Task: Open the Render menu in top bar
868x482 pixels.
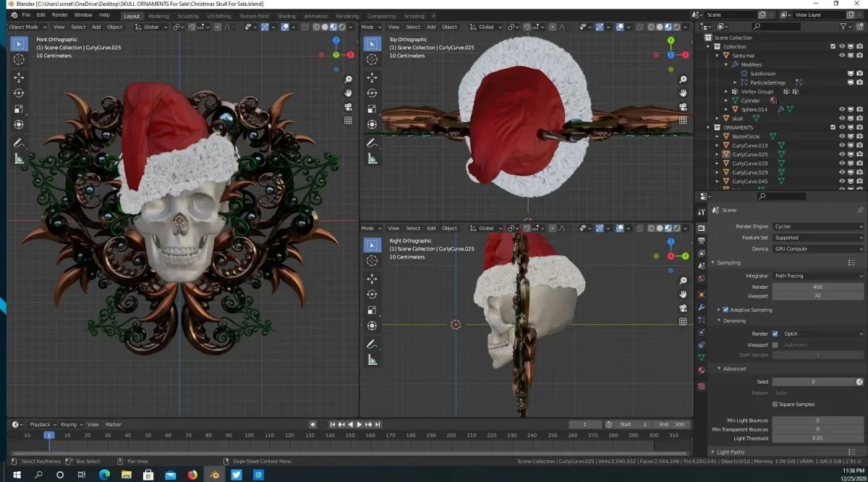Action: [x=60, y=14]
